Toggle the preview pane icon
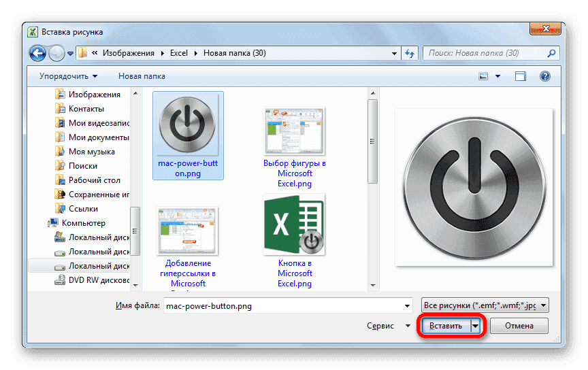 pyautogui.click(x=520, y=76)
